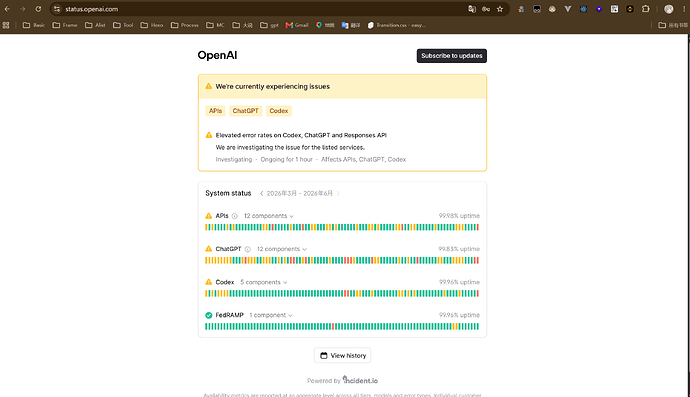The width and height of the screenshot is (690, 397).
Task: Open the Transition.css bookmark
Action: point(396,25)
